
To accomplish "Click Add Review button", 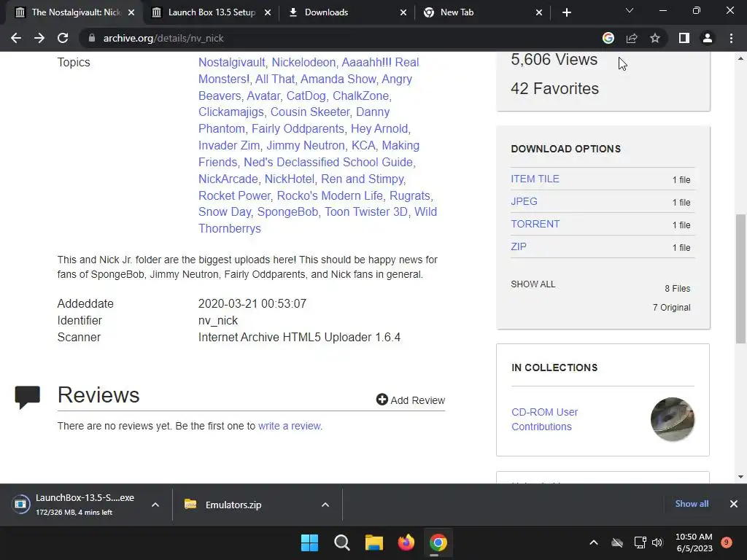I will (x=411, y=400).
